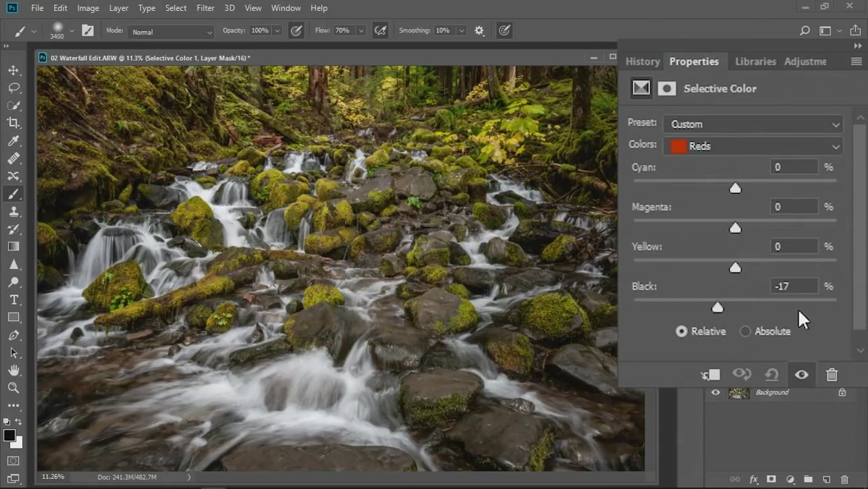Open the Select menu
868x489 pixels.
pos(176,8)
